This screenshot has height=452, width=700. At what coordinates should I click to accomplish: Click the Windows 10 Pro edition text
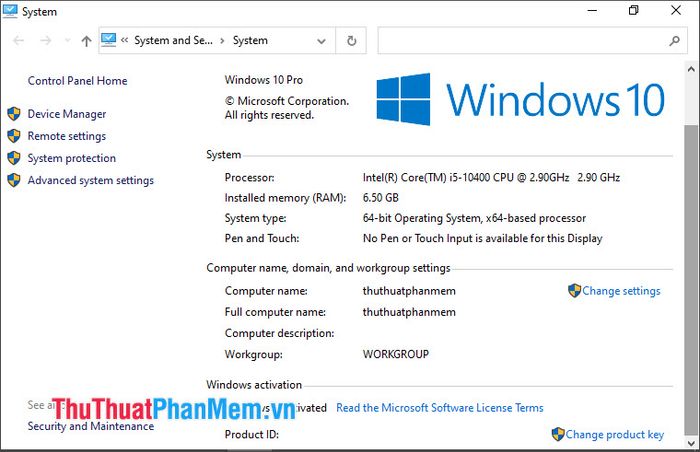click(x=263, y=80)
